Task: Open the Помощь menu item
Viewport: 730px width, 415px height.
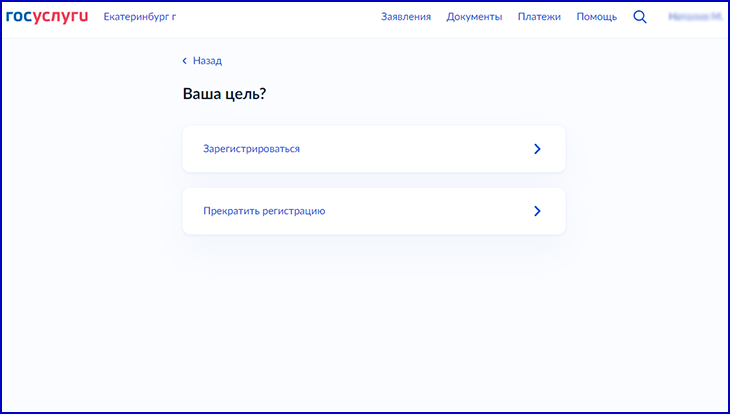Action: 596,17
